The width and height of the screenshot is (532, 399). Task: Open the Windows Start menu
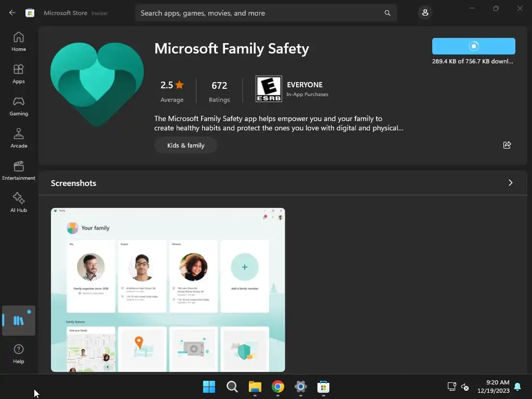click(x=209, y=387)
